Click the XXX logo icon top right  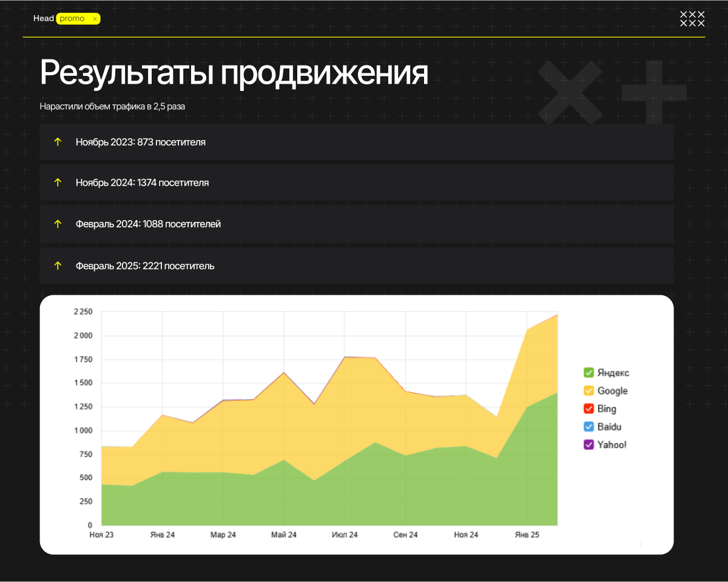[x=692, y=19]
